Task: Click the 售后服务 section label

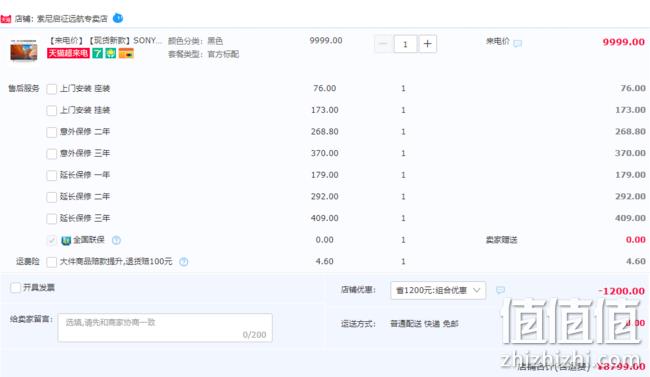Action: click(x=24, y=88)
